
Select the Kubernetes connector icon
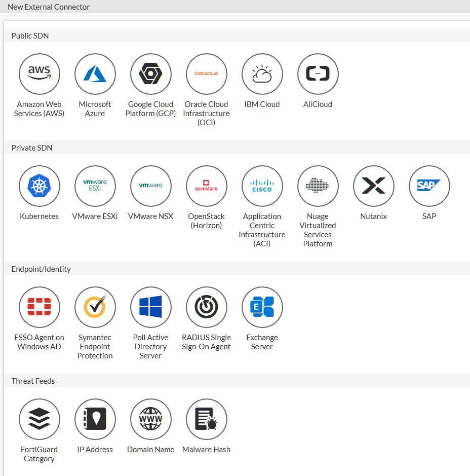pyautogui.click(x=40, y=186)
